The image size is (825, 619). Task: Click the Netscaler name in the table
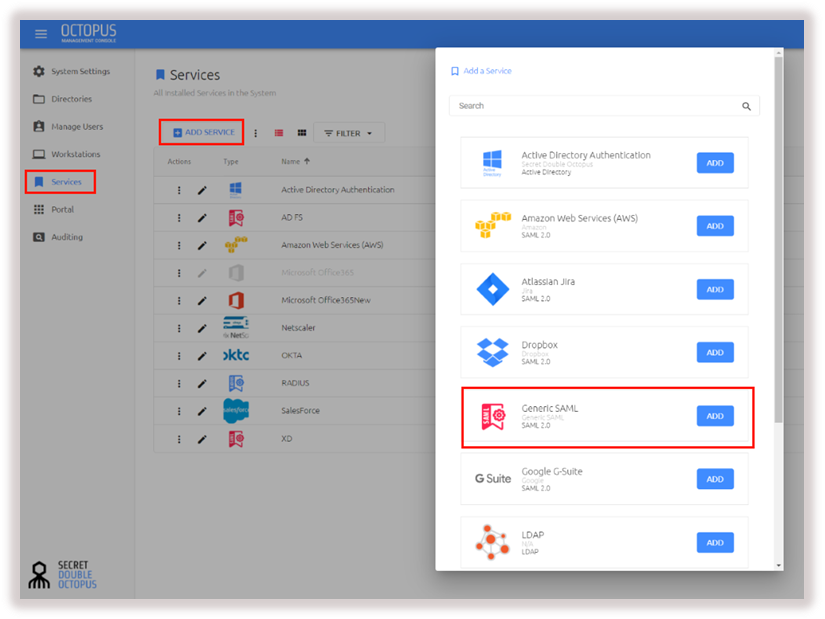(298, 327)
